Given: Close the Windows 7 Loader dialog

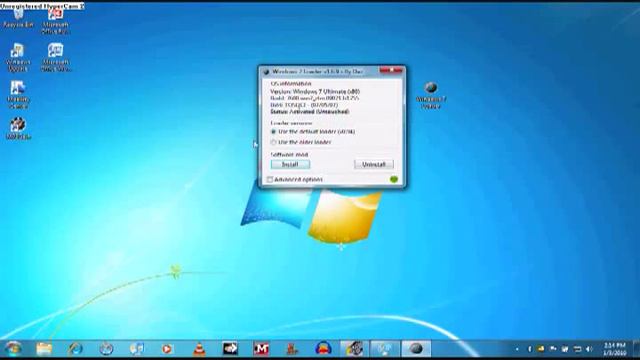Looking at the screenshot, I should click(x=391, y=70).
